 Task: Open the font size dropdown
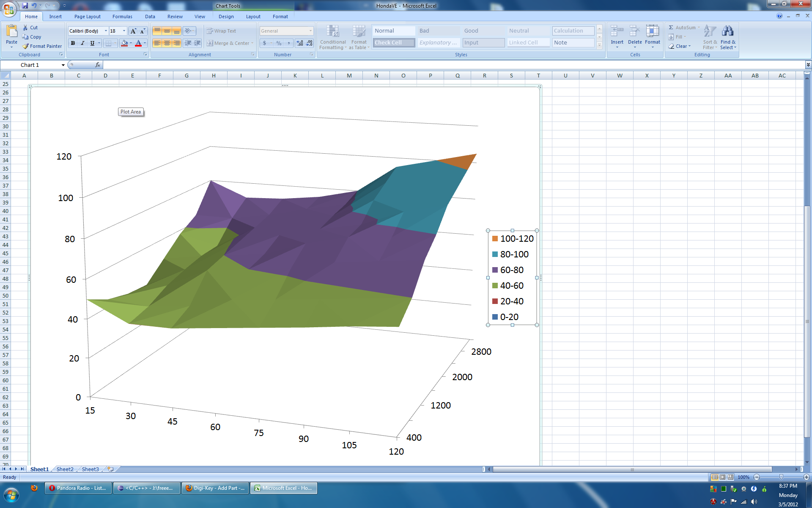(124, 31)
